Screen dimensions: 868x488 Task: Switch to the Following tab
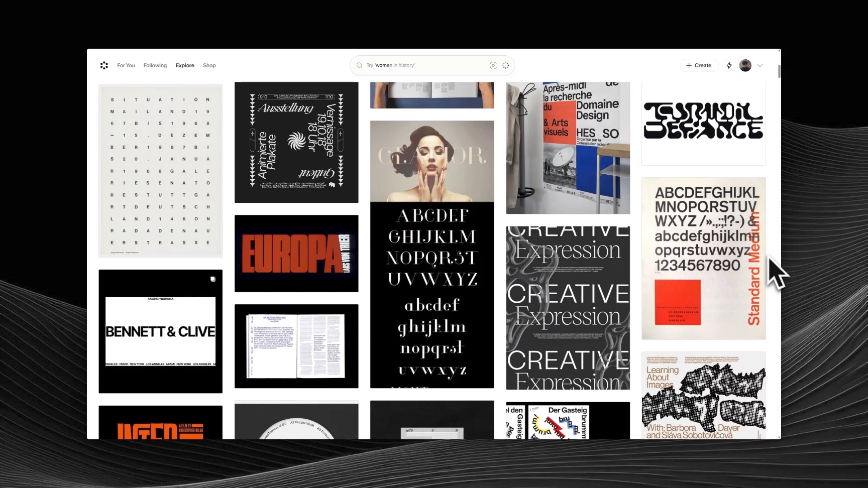coord(155,65)
